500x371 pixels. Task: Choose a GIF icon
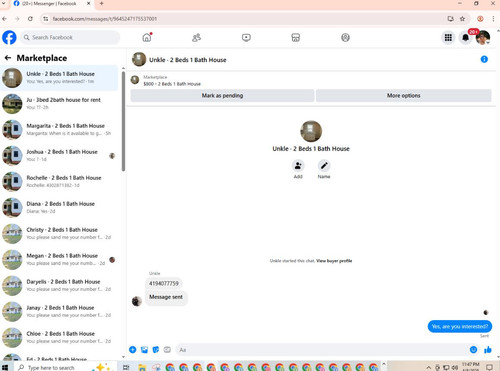pos(167,350)
